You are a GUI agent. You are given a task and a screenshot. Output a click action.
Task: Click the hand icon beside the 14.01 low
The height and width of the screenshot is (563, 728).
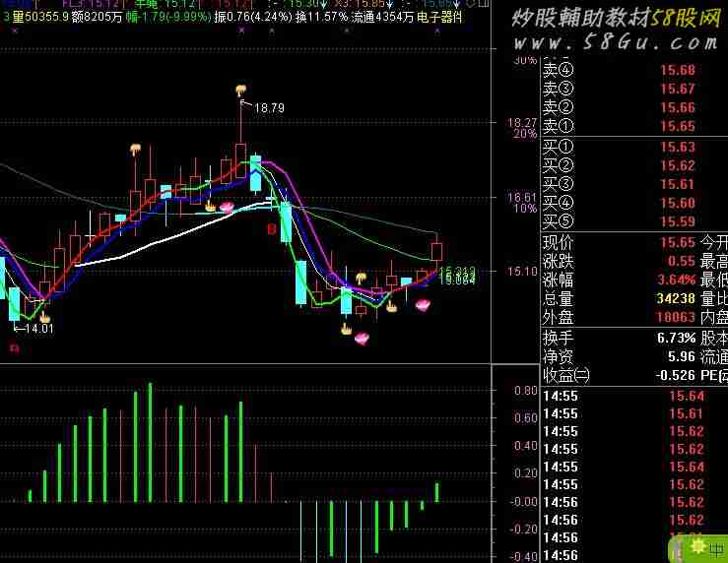(x=44, y=318)
